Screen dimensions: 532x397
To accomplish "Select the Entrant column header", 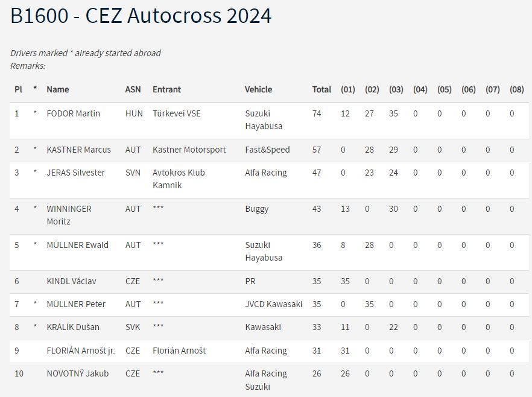I will click(x=166, y=89).
